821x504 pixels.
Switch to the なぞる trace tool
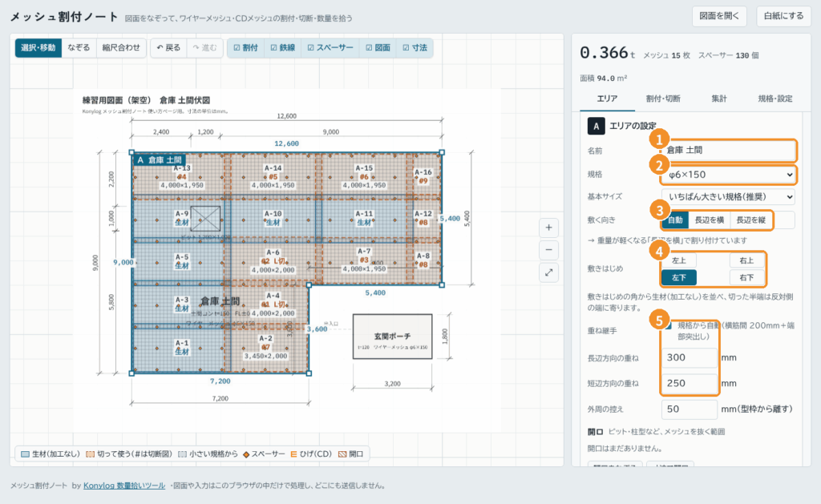[79, 47]
